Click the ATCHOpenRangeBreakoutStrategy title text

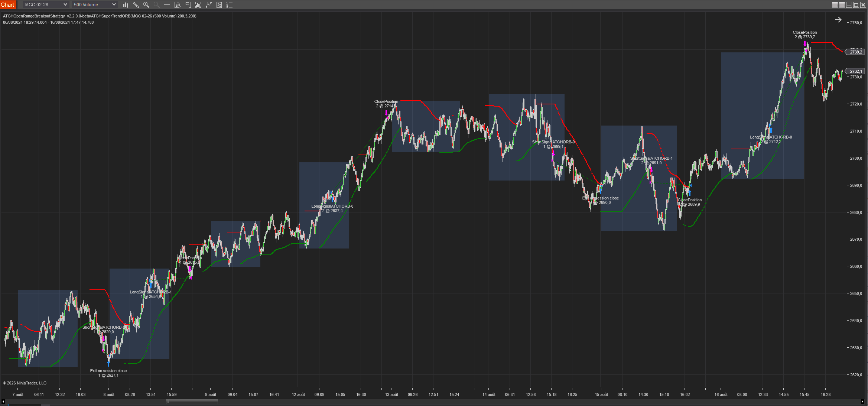33,16
